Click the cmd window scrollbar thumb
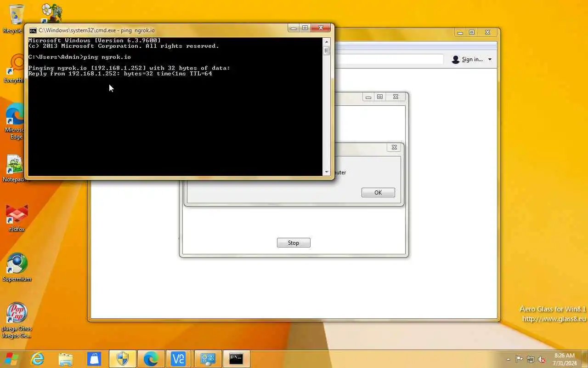This screenshot has height=368, width=588. coord(327,51)
